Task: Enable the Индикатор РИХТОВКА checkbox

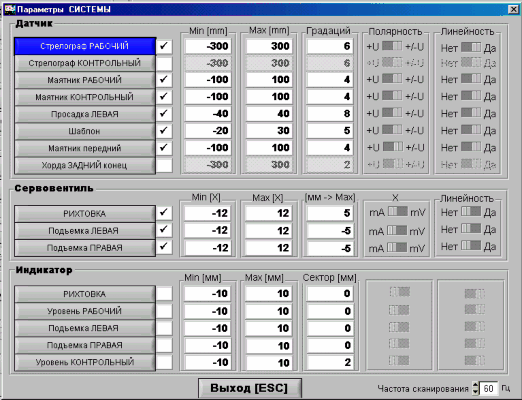Action: (x=164, y=294)
